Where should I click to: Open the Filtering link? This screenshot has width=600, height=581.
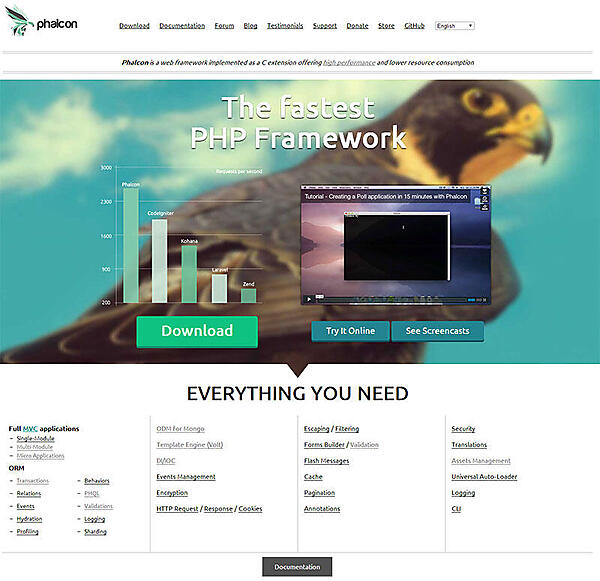point(347,429)
